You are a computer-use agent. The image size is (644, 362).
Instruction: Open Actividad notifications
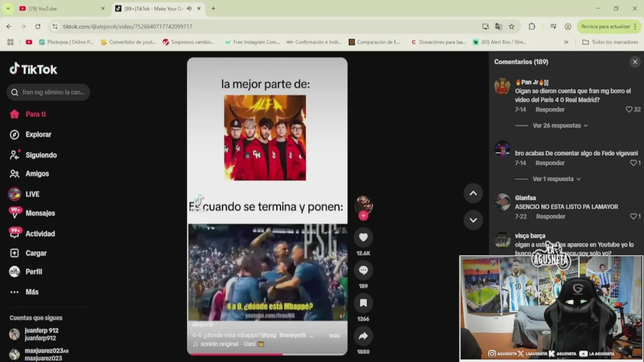coord(32,233)
